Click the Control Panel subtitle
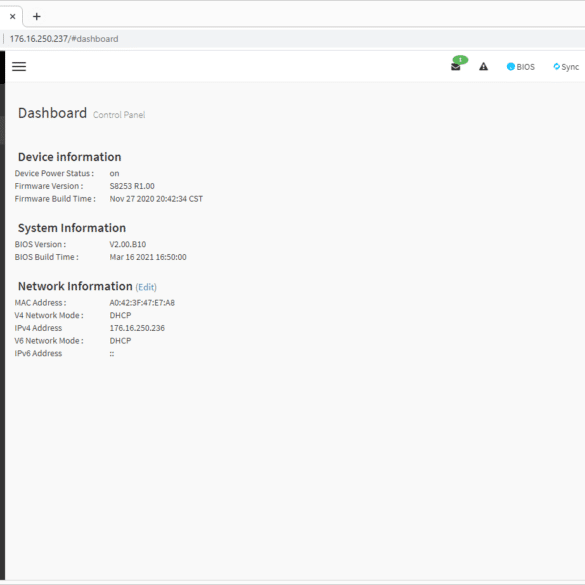The width and height of the screenshot is (585, 585). [119, 115]
